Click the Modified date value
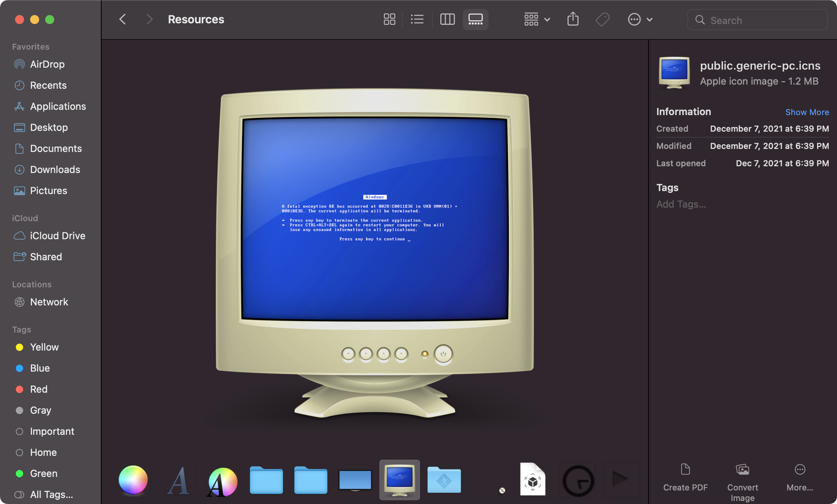This screenshot has width=837, height=504. click(769, 146)
